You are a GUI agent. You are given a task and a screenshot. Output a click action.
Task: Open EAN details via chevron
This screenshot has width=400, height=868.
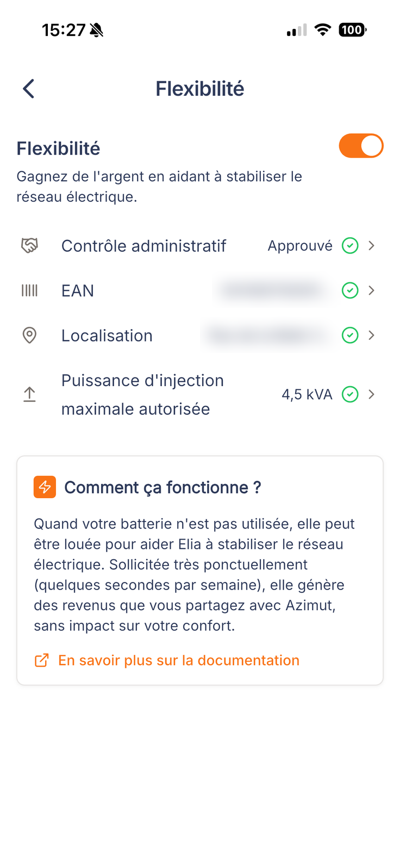pos(372,290)
